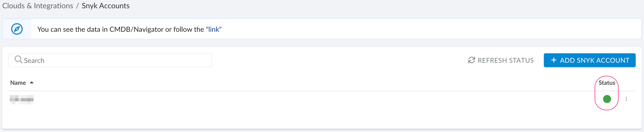Screen dimensions: 644x132
Task: Follow the "link" hyperlink in the banner
Action: [x=214, y=30]
